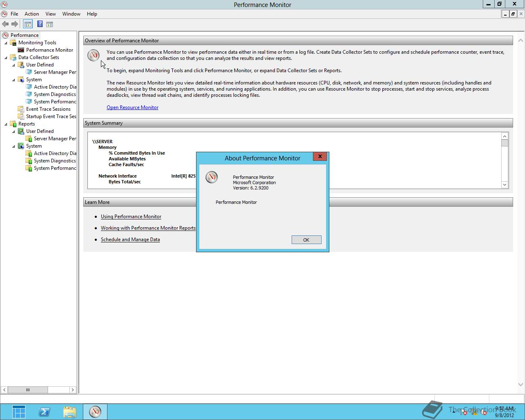Collapse User Defined under Data Collector Sets
The width and height of the screenshot is (525, 420).
(x=14, y=65)
